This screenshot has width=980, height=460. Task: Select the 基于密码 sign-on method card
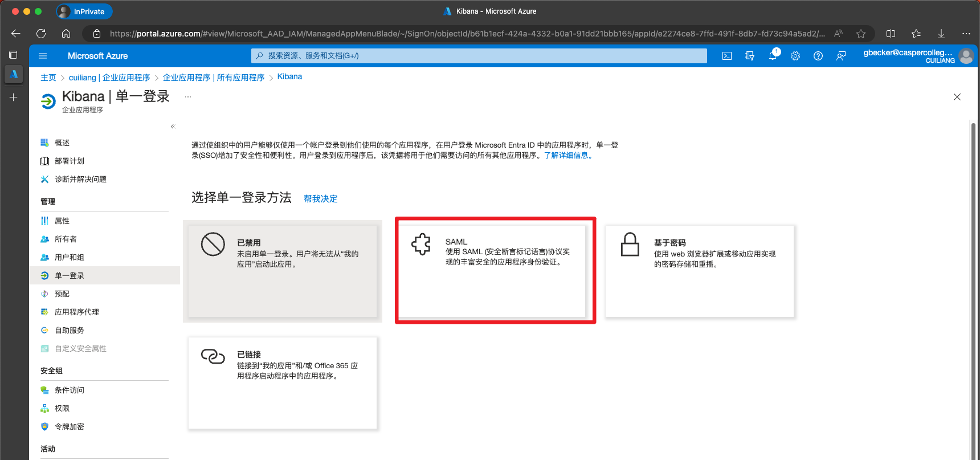(x=700, y=271)
